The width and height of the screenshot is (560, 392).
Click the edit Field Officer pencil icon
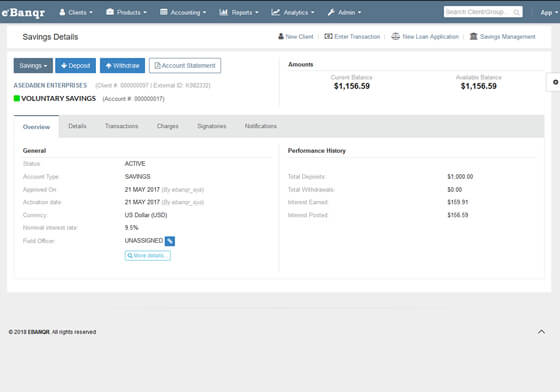click(x=170, y=241)
